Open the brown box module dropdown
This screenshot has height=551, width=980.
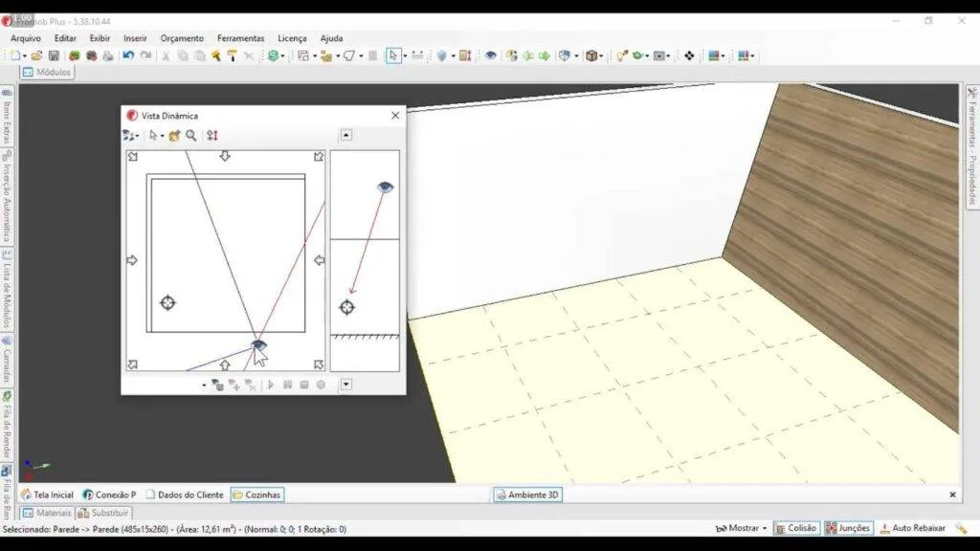pyautogui.click(x=601, y=56)
